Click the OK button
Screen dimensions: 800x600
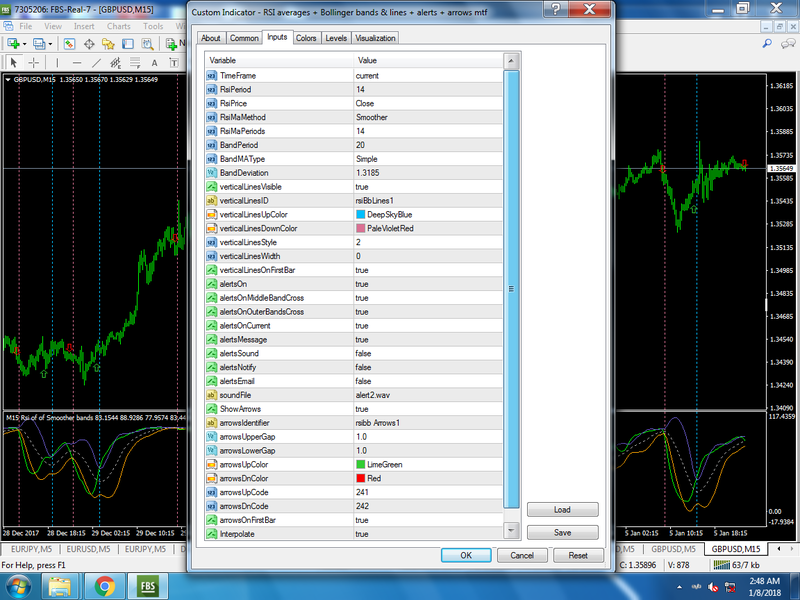(466, 555)
